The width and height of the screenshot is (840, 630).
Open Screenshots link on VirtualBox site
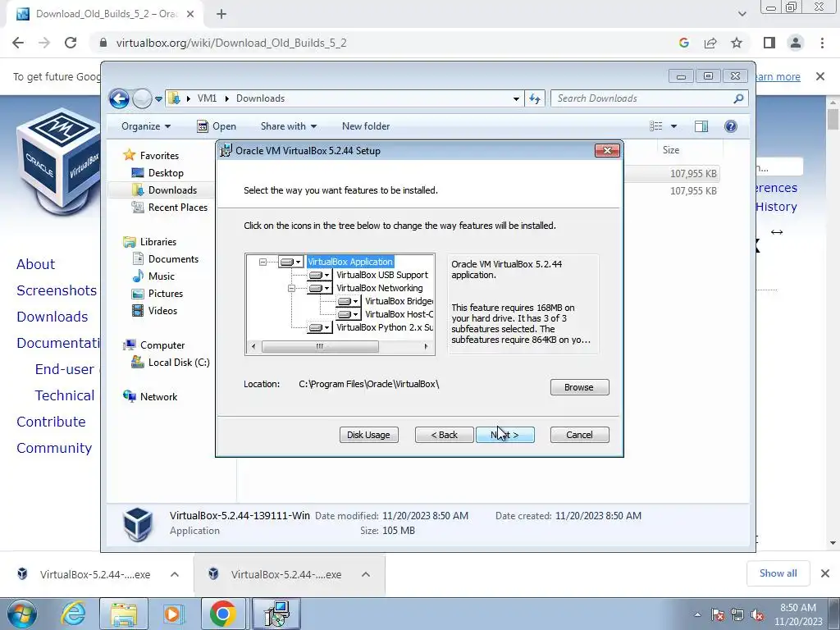(57, 290)
